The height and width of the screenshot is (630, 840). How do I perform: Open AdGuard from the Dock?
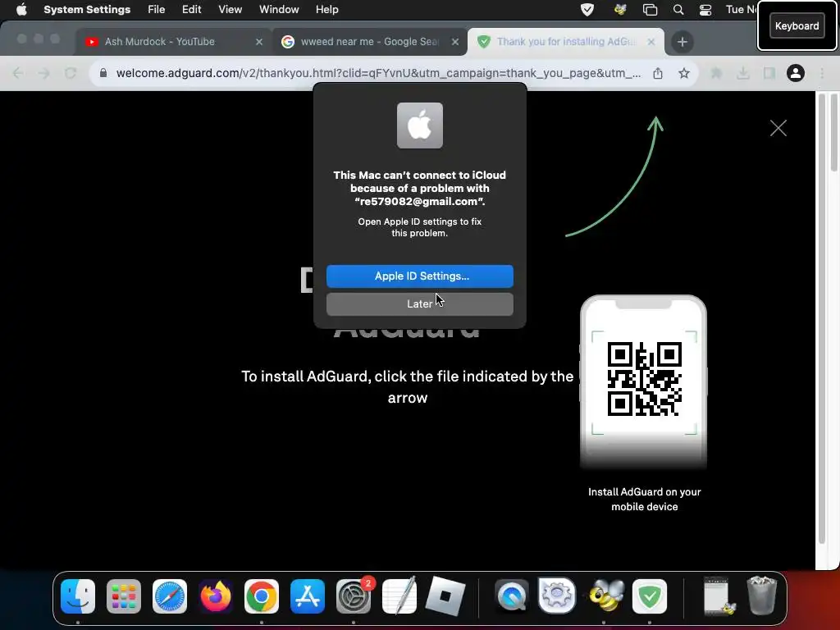tap(650, 596)
